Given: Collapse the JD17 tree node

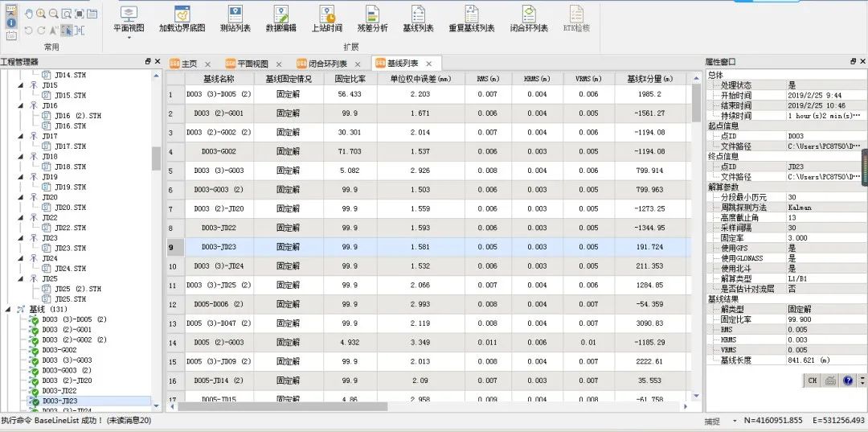Looking at the screenshot, I should (21, 136).
